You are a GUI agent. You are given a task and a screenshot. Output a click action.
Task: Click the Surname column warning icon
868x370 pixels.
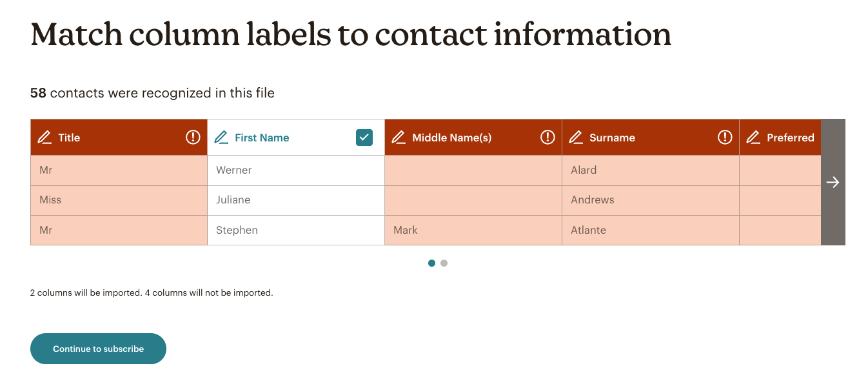(x=725, y=137)
